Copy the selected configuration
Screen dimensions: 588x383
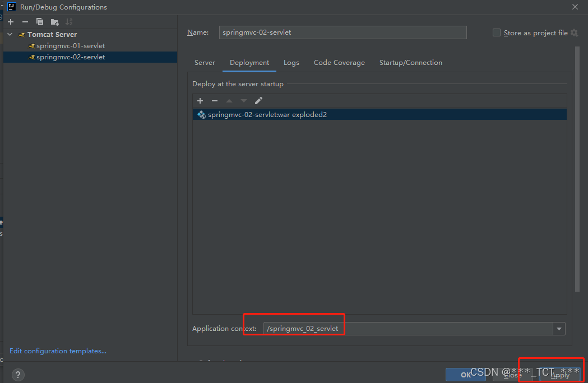(40, 22)
